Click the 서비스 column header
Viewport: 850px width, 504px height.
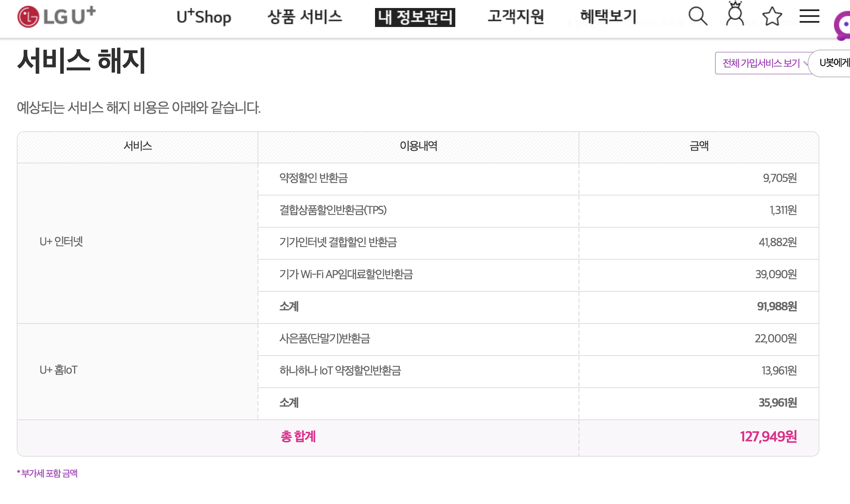click(x=138, y=146)
